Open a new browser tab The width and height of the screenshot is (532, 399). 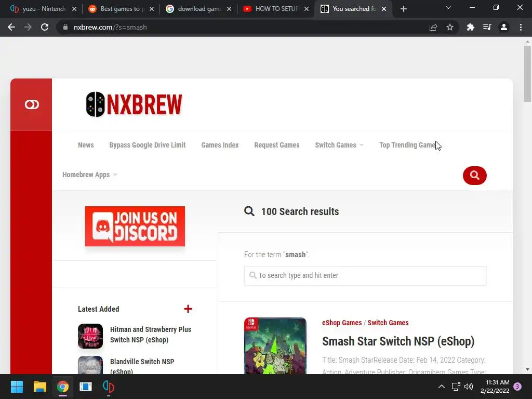403,9
